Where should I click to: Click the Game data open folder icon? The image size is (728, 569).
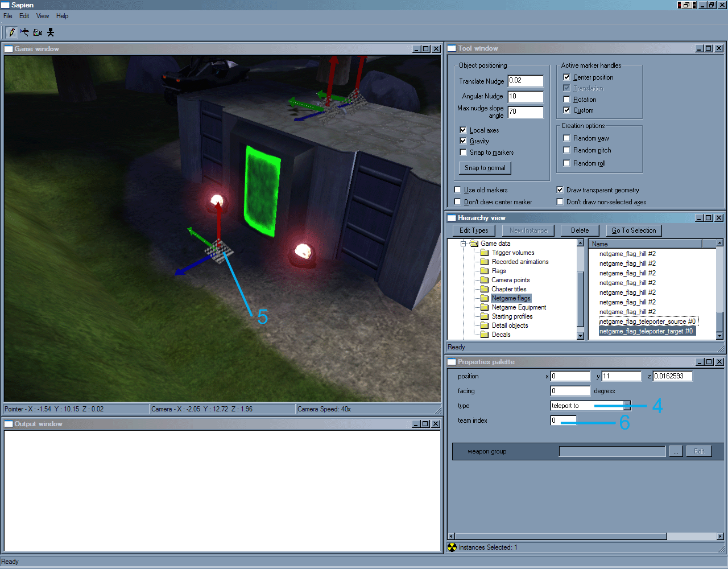[x=473, y=244]
